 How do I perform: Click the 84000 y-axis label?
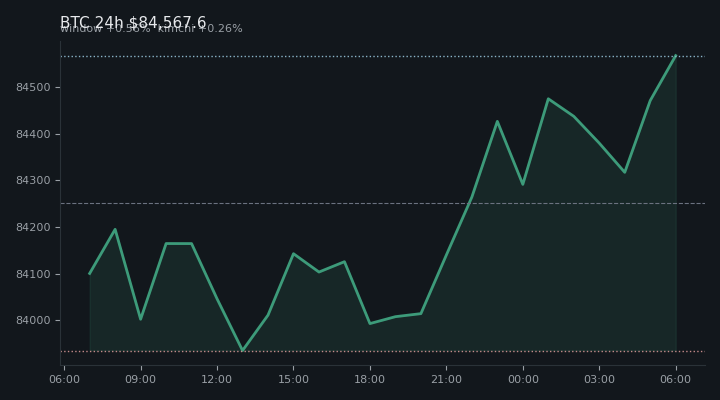tap(33, 321)
